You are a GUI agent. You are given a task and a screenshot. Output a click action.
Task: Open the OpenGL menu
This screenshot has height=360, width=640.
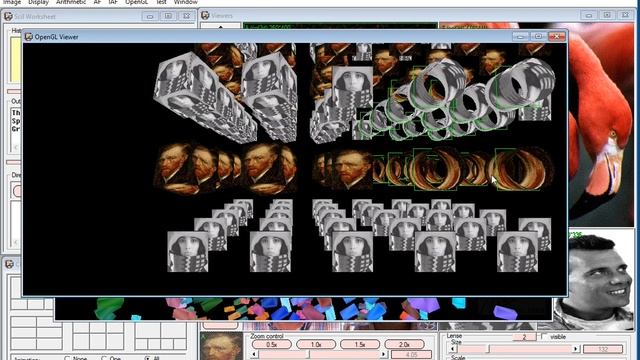[x=136, y=2]
